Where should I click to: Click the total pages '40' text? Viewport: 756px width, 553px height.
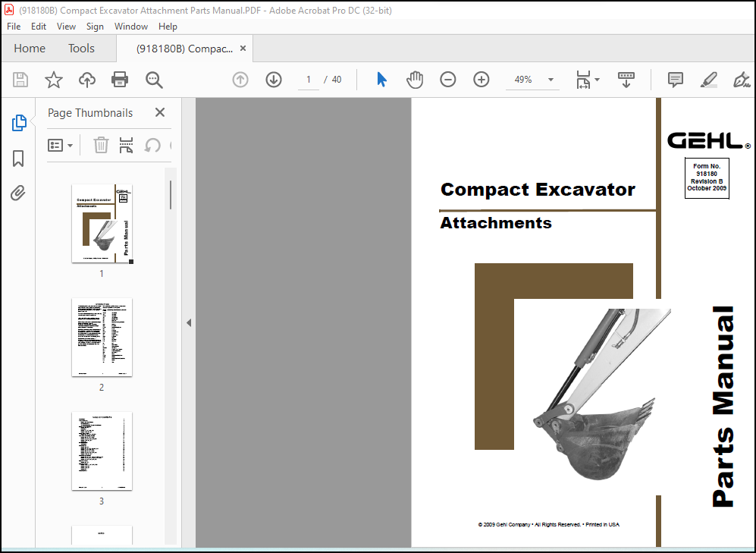[x=337, y=80]
